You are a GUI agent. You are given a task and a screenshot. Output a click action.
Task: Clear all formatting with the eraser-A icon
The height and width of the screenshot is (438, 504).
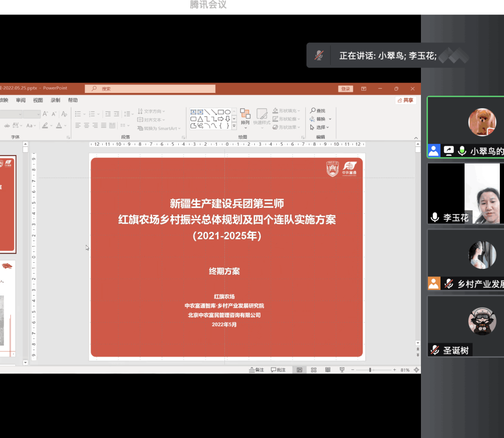coord(64,114)
